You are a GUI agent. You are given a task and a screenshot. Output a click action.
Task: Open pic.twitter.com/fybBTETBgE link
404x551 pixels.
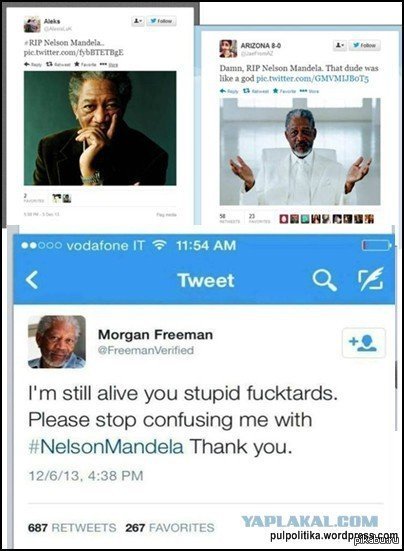tap(73, 53)
